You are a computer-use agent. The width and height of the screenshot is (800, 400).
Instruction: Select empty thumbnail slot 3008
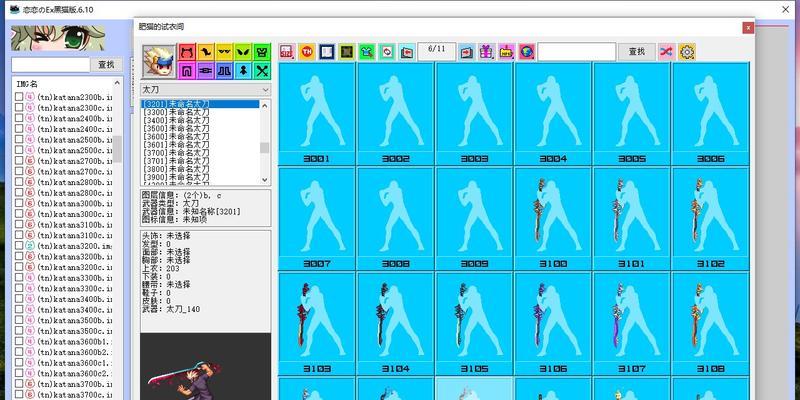tap(395, 218)
